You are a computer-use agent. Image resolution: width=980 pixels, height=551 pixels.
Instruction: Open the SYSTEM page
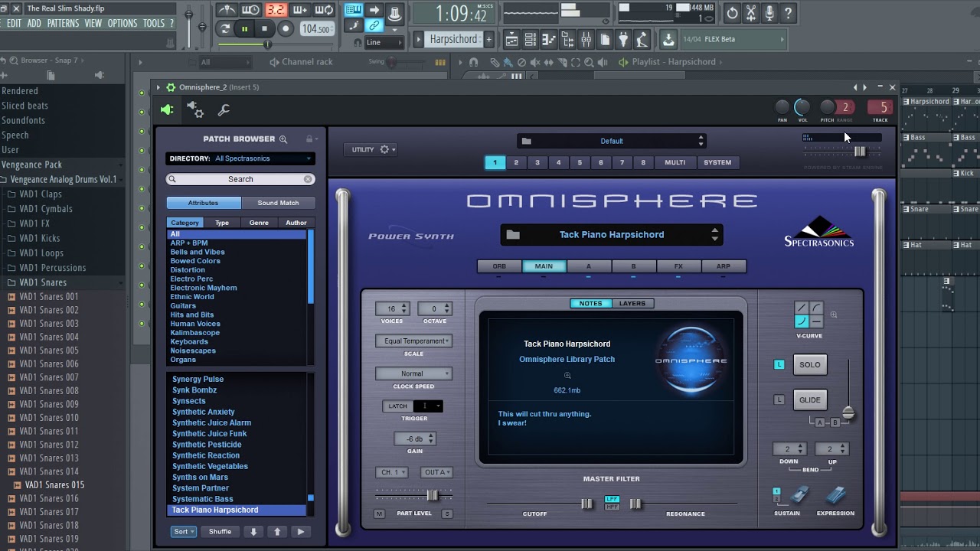pos(717,162)
